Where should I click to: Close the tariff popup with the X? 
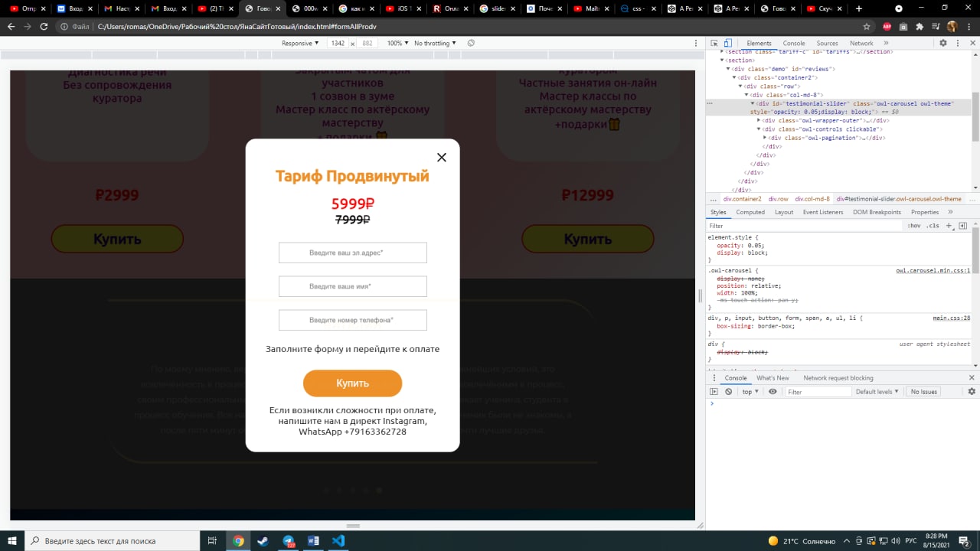click(x=442, y=158)
